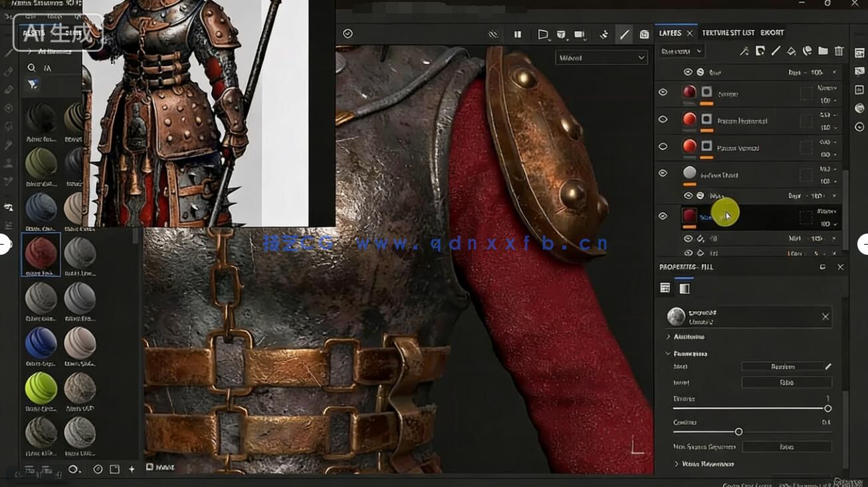
Task: Toggle the mask visibility eye near the bottom layer
Action: [689, 238]
